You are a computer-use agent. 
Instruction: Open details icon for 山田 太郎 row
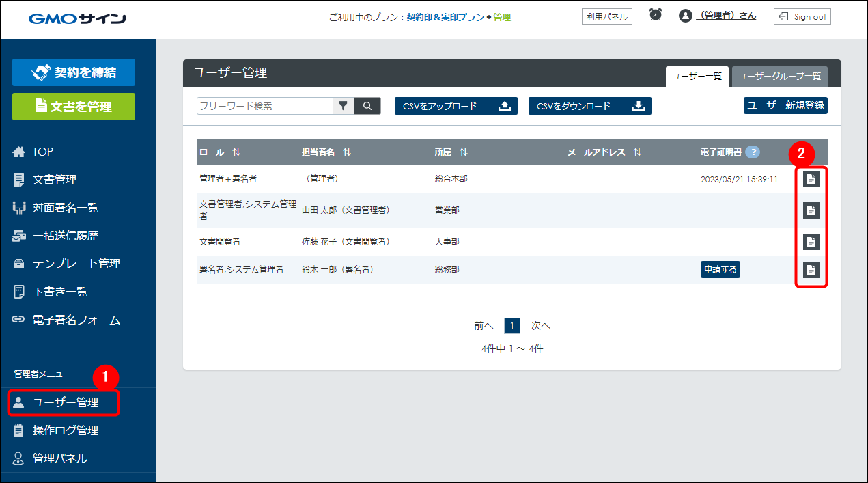click(811, 210)
